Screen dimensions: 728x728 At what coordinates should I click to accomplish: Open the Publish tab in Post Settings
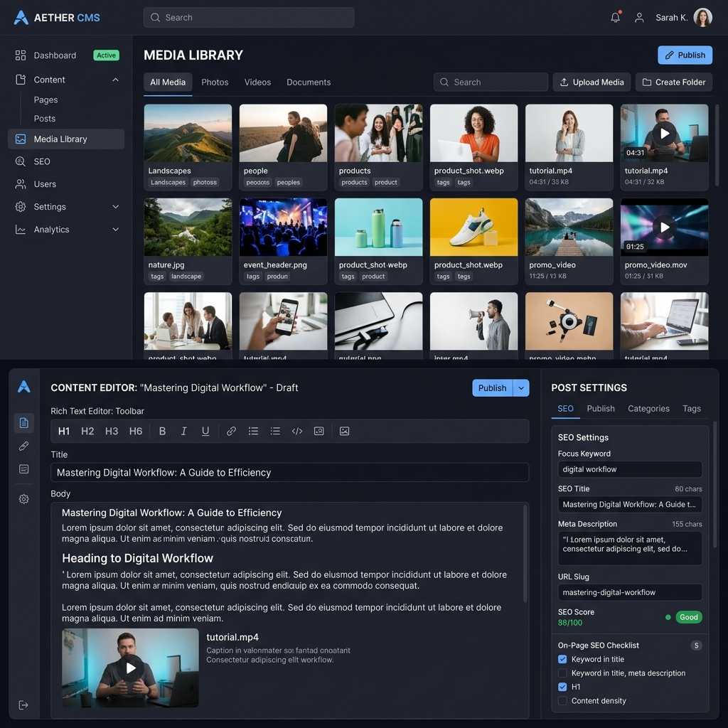click(600, 409)
